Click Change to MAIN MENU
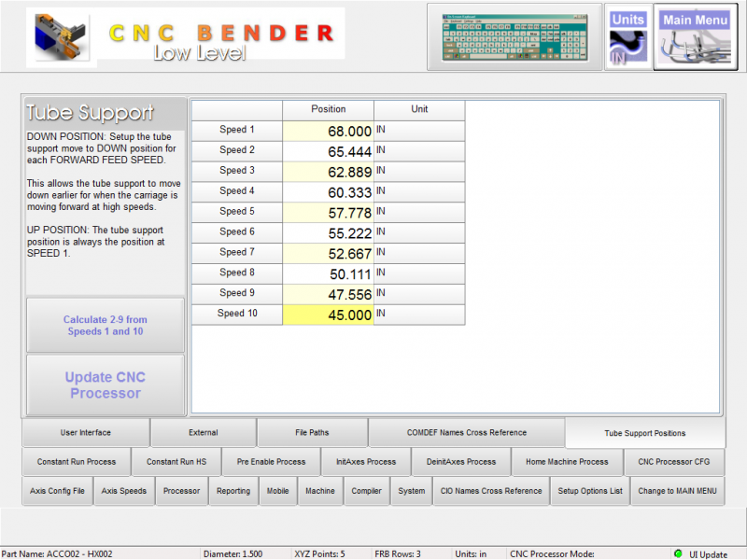The image size is (747, 560). (677, 490)
